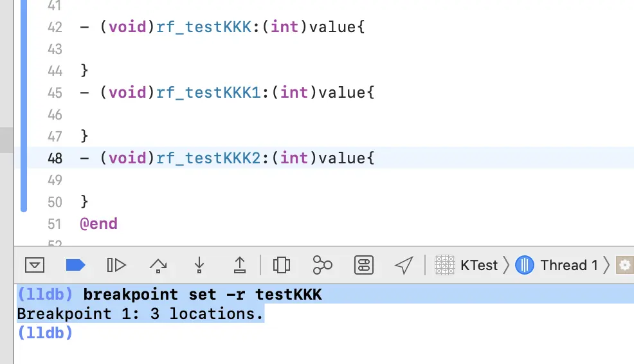The image size is (634, 364).
Task: Click line number 42 in the gutter
Action: (x=55, y=27)
